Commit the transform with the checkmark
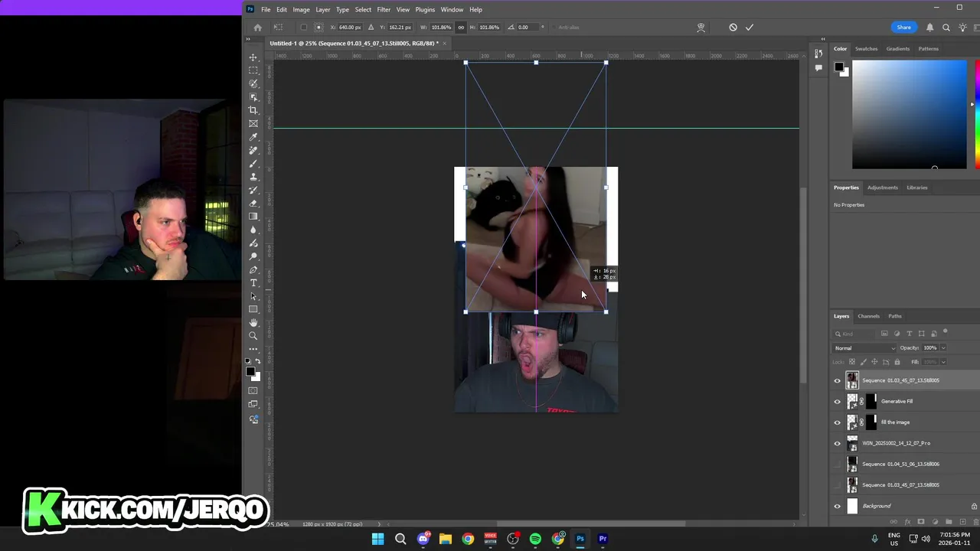Image resolution: width=980 pixels, height=551 pixels. click(x=750, y=28)
